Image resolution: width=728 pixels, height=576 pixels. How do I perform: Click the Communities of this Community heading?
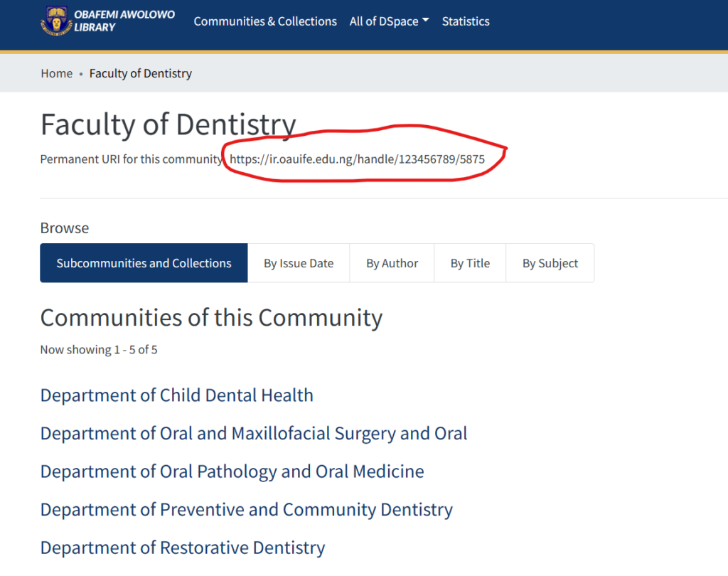coord(211,317)
